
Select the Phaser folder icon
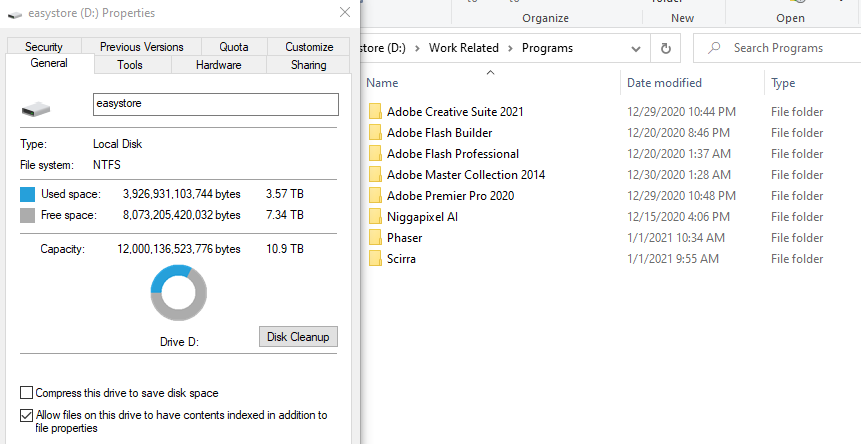(x=375, y=238)
